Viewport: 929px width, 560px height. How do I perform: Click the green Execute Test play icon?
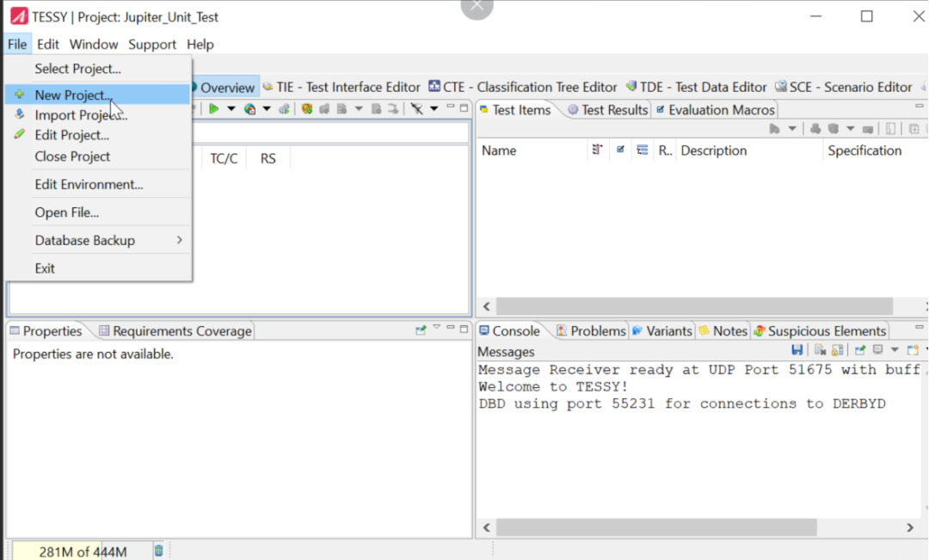coord(214,108)
